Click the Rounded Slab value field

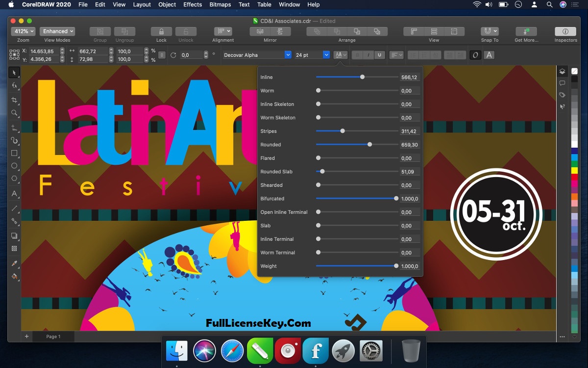(x=409, y=172)
